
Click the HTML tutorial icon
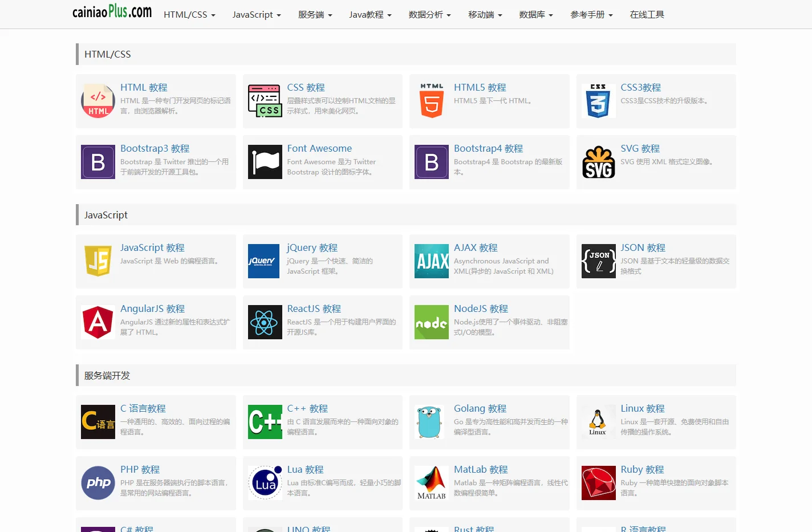(x=98, y=101)
